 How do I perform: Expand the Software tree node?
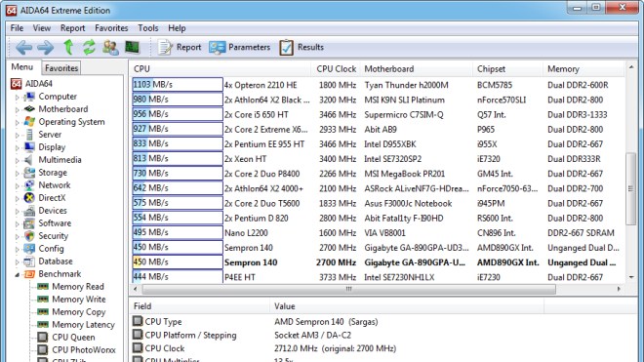(17, 224)
